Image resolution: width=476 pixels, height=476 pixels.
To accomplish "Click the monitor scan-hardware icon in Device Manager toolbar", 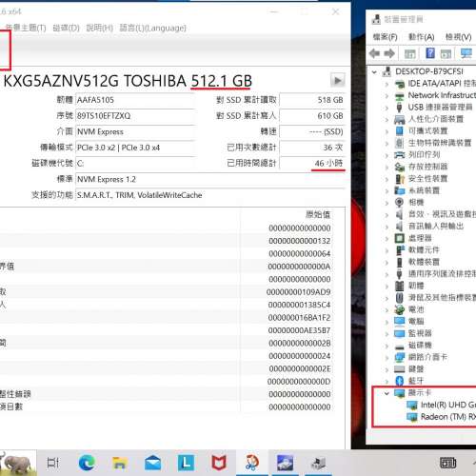I will click(466, 53).
